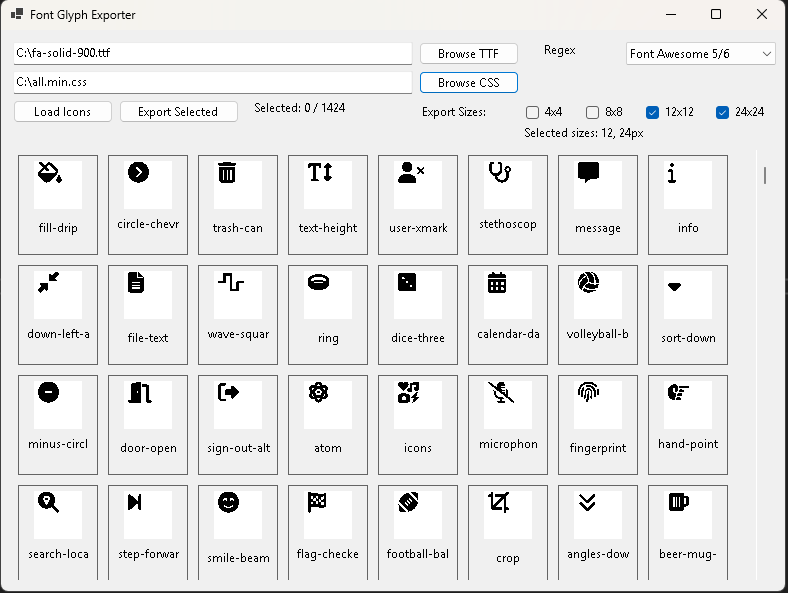Pick the hand-point icon tile
The image size is (788, 593).
pyautogui.click(x=687, y=425)
